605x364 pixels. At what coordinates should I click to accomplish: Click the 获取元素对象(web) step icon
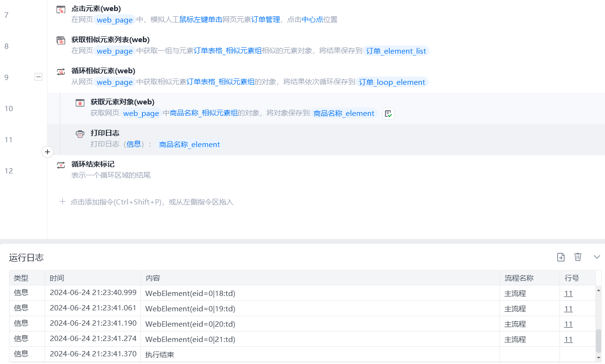pyautogui.click(x=80, y=102)
